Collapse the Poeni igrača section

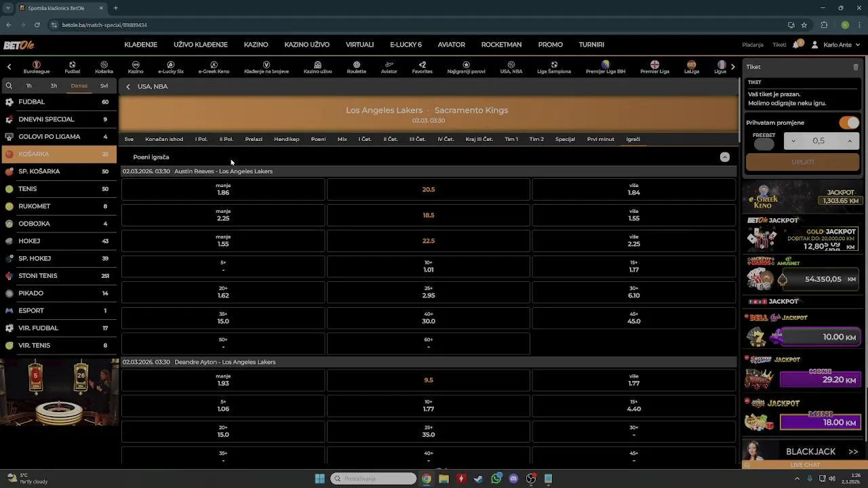pyautogui.click(x=724, y=157)
